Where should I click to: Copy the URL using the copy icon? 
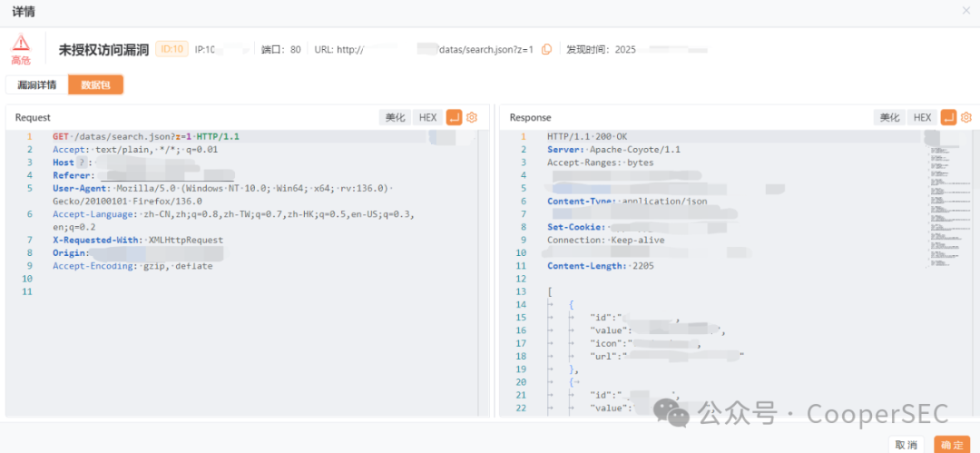click(x=546, y=49)
